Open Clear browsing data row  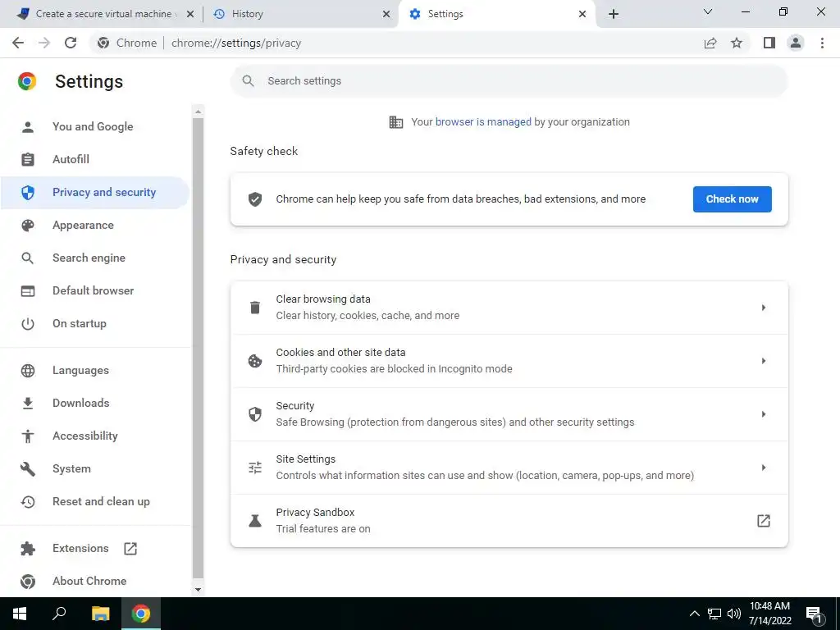pyautogui.click(x=509, y=308)
